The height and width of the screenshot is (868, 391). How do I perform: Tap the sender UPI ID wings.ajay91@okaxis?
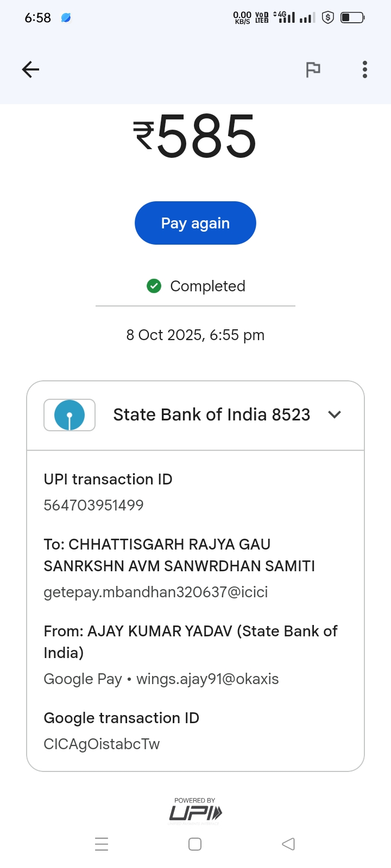207,679
